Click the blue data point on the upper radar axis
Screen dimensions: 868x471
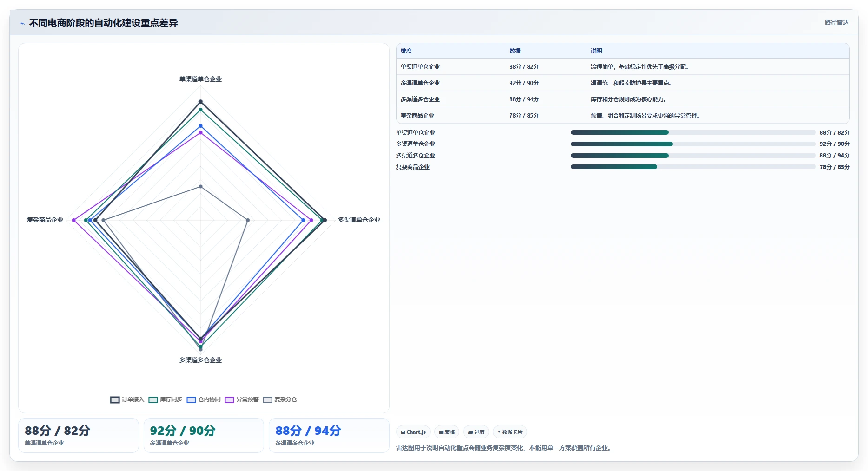[x=201, y=126]
